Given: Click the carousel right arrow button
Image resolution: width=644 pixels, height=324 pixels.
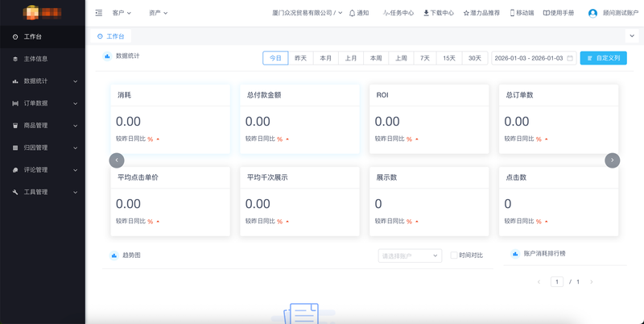Looking at the screenshot, I should pos(612,160).
